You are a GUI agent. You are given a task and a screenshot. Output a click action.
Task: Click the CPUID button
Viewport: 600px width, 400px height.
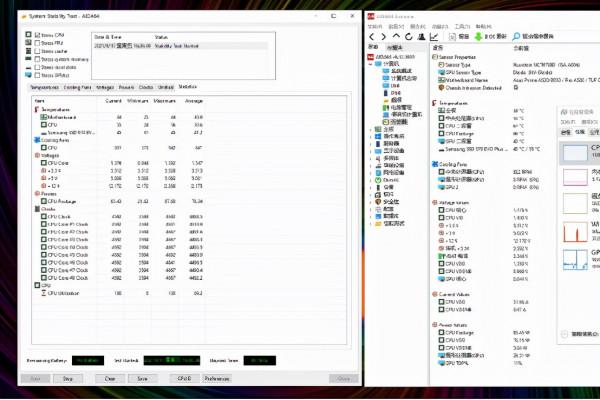[184, 379]
